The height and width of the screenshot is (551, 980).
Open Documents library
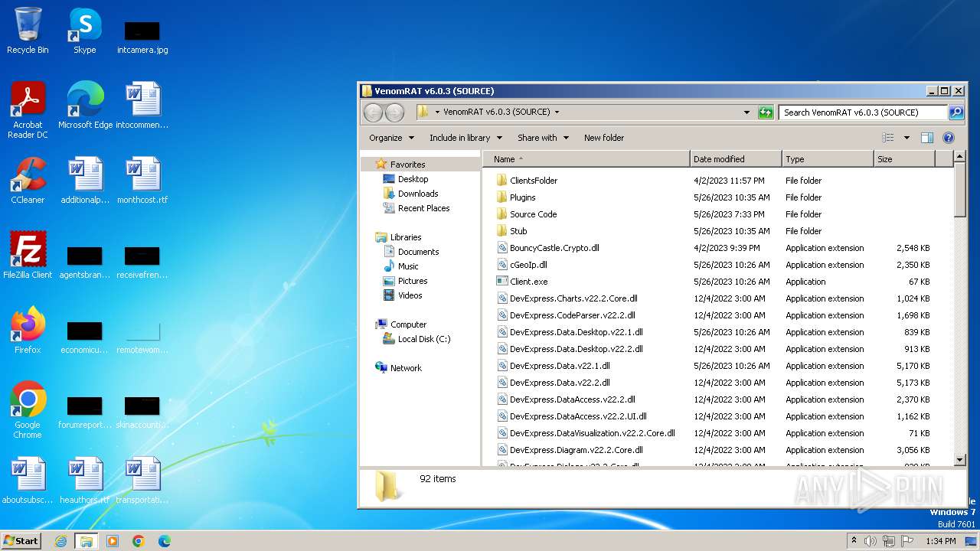pos(410,252)
